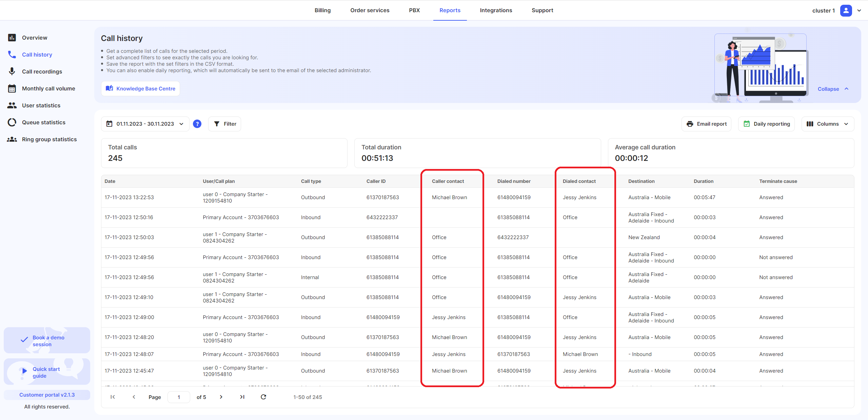The image size is (868, 420).
Task: Click the Duration column header
Action: coord(703,181)
